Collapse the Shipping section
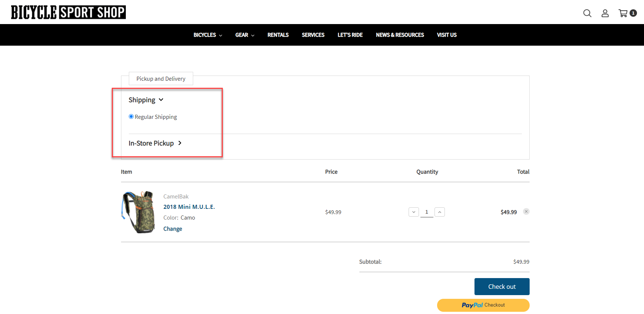 point(146,100)
